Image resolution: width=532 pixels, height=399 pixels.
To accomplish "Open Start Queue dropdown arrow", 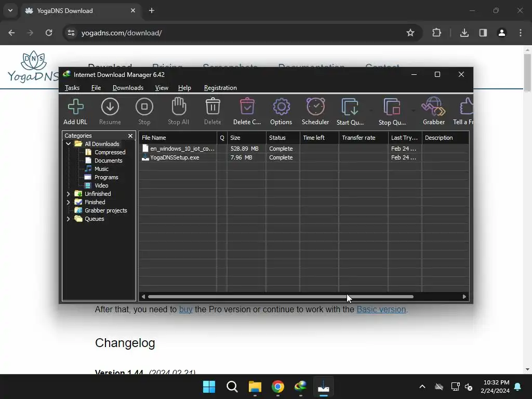I will pos(371,110).
